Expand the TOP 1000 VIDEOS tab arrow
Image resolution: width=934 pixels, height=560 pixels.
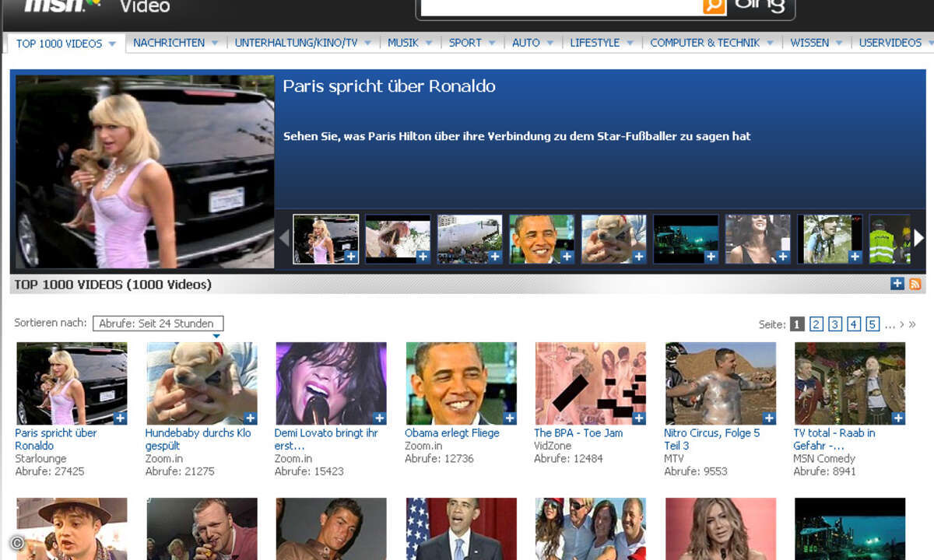point(112,44)
